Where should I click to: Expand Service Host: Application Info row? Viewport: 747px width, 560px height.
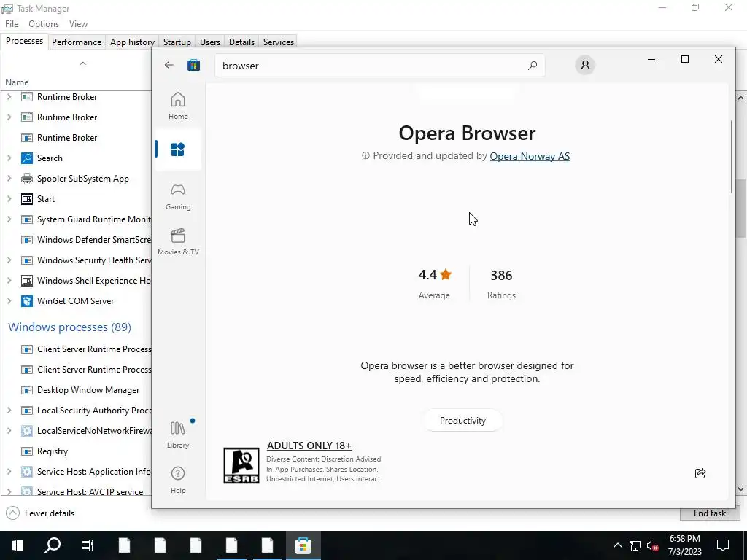9,472
